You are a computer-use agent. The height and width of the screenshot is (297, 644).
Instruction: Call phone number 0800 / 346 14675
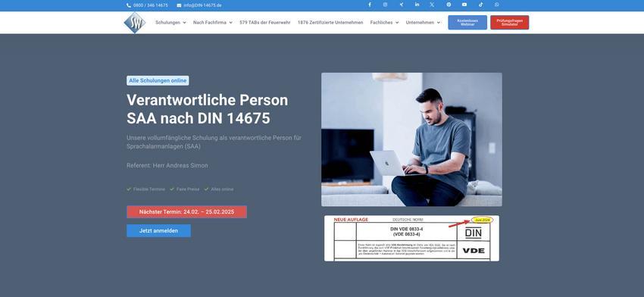pyautogui.click(x=150, y=5)
